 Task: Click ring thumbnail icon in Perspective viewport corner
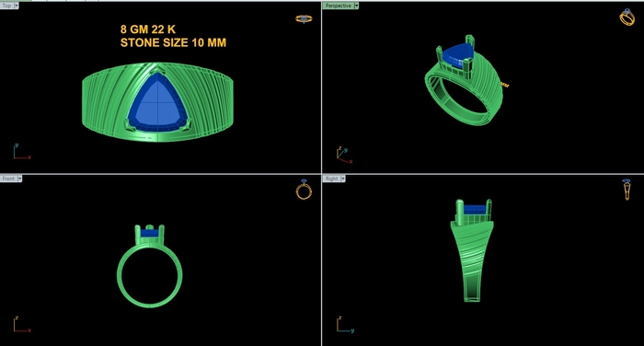[627, 17]
